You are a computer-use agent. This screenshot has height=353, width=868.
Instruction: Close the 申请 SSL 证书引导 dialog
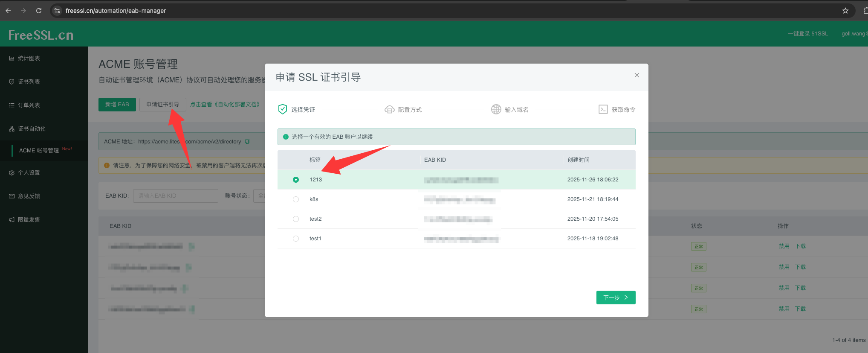coord(637,75)
